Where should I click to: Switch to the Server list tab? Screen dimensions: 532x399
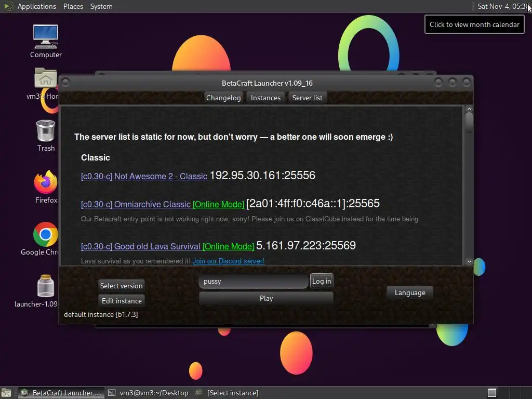307,98
